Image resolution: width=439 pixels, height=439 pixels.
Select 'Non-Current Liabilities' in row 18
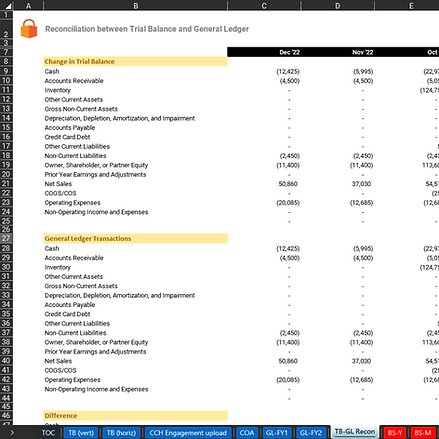click(x=75, y=156)
